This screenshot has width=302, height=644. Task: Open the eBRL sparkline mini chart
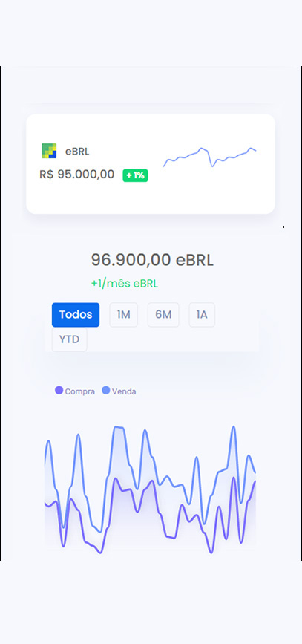click(x=210, y=157)
